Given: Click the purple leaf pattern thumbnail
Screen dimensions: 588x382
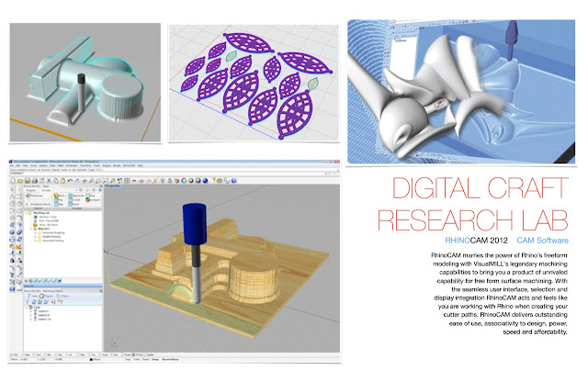Looking at the screenshot, I should [254, 83].
